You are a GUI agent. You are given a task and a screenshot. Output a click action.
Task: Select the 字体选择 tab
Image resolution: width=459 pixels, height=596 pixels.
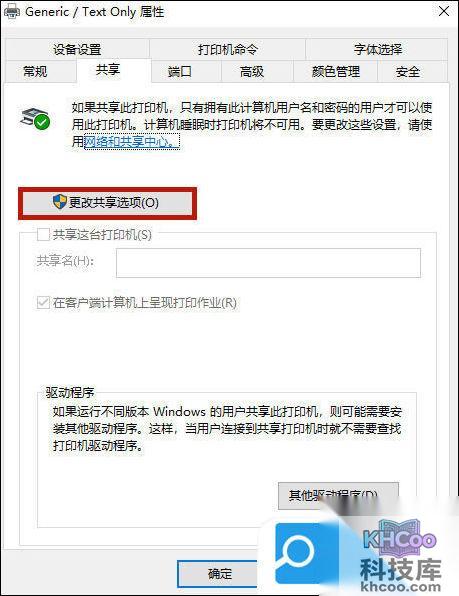coord(378,49)
